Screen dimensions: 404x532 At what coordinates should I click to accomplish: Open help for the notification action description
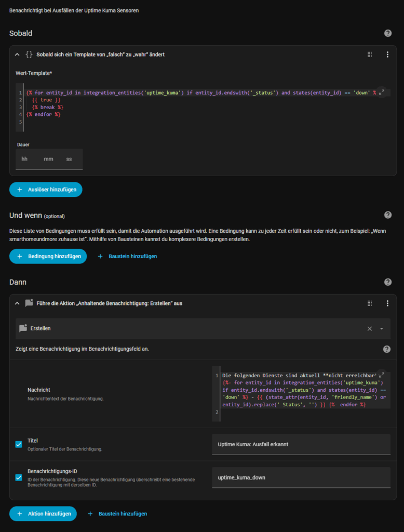387,349
